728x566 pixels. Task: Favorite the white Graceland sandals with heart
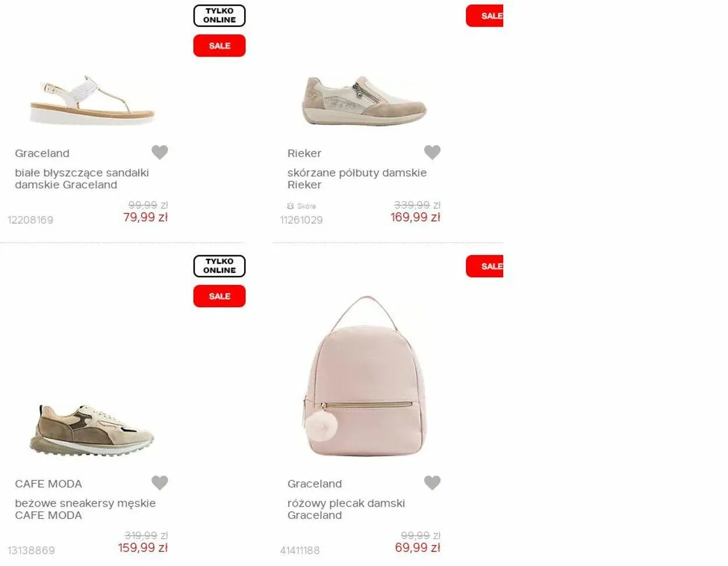coord(160,152)
